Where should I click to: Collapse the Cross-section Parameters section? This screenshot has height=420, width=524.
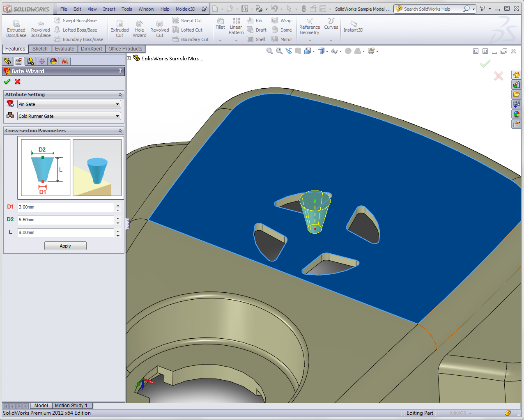[x=119, y=131]
